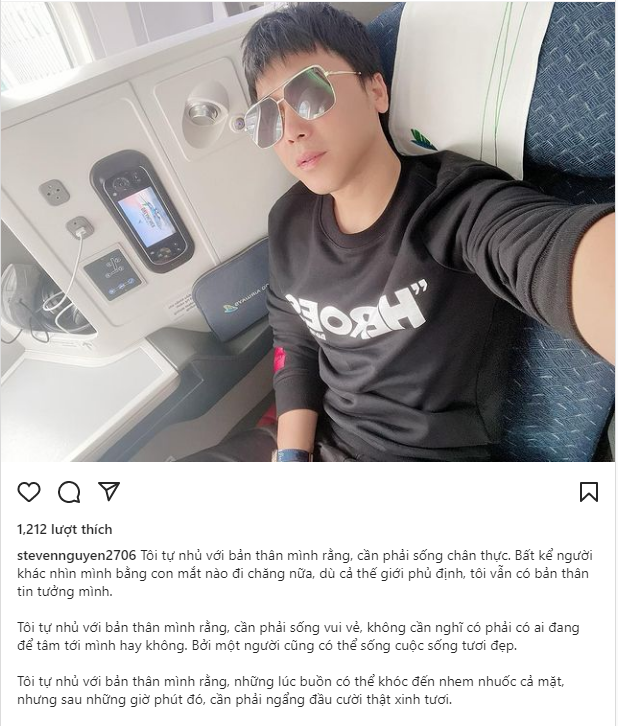Share the post using the paper plane icon
This screenshot has width=618, height=726.
coord(109,491)
